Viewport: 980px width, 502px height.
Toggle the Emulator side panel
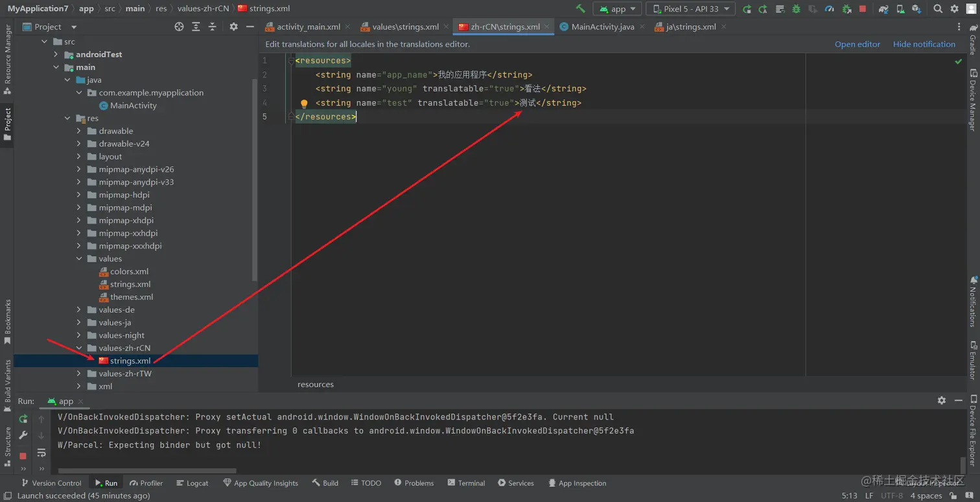point(972,360)
